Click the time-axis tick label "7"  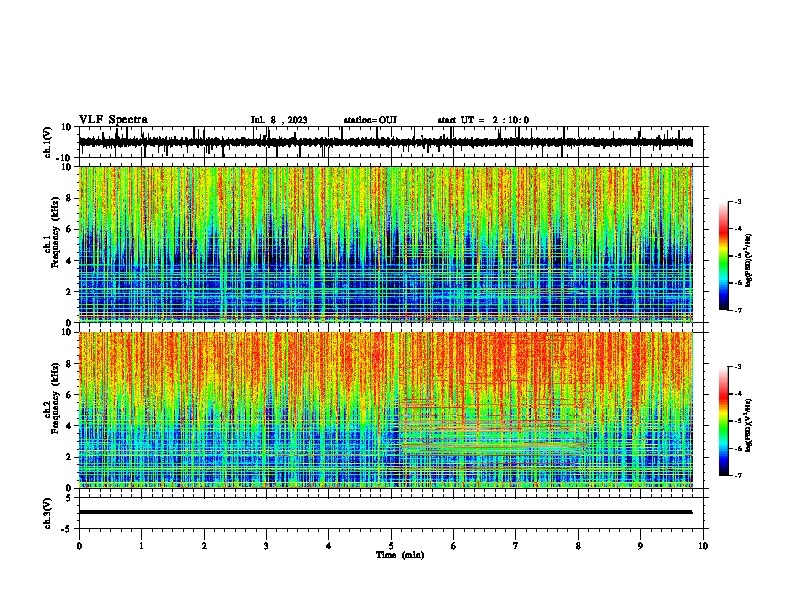click(516, 546)
